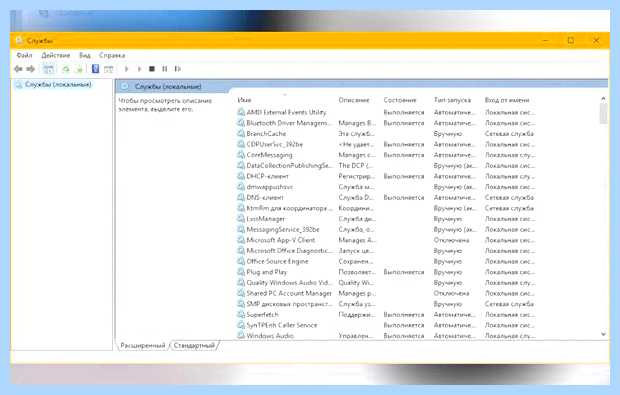
Task: Sort by the Имя column header
Action: click(244, 100)
